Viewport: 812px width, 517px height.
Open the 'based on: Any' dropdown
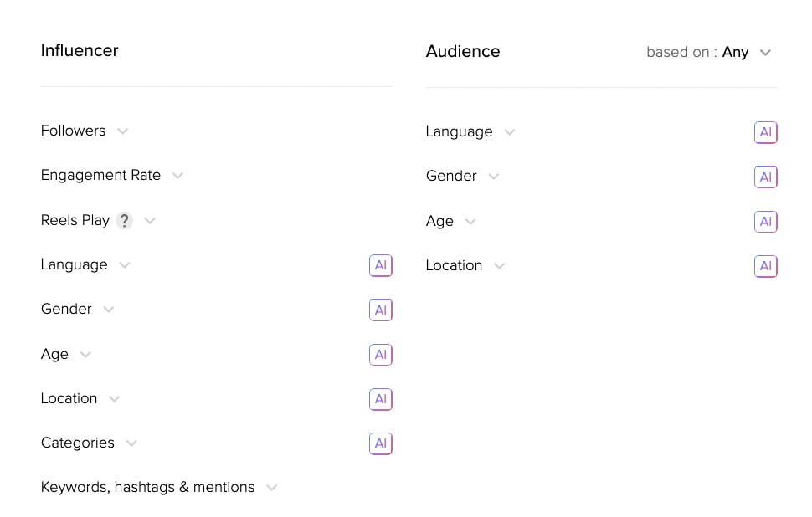tap(764, 53)
